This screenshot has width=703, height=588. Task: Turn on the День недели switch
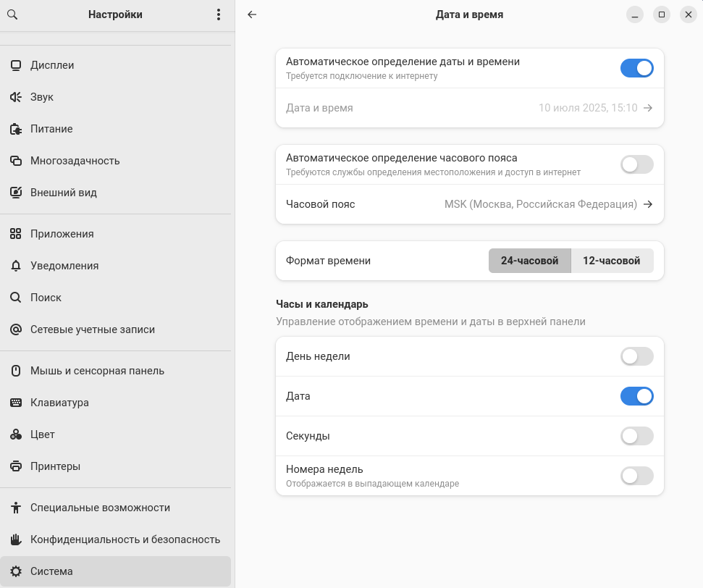coord(636,356)
